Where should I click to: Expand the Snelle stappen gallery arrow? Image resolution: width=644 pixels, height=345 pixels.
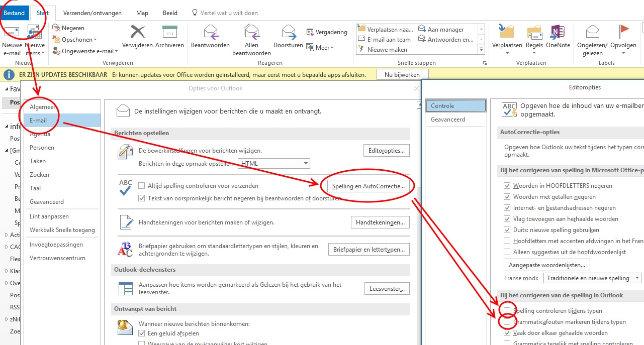(481, 50)
